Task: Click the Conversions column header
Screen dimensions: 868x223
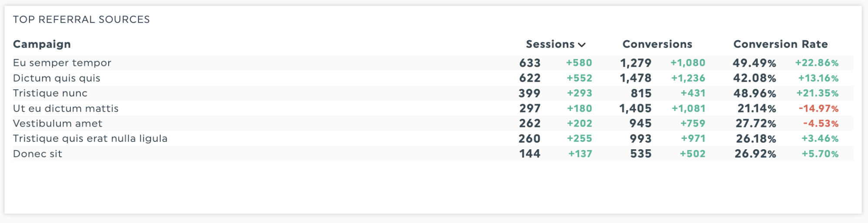Action: pos(657,44)
